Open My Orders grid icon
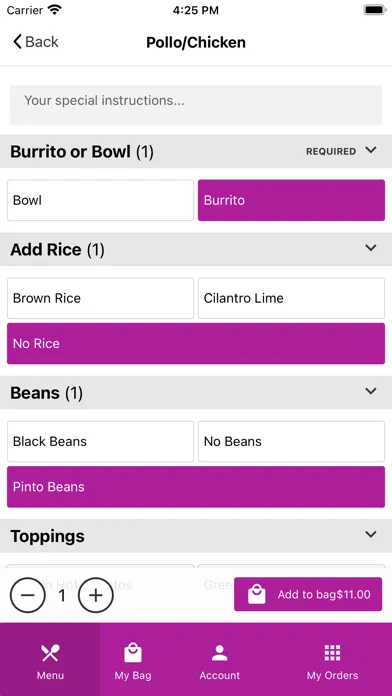This screenshot has width=392, height=696. point(332,653)
